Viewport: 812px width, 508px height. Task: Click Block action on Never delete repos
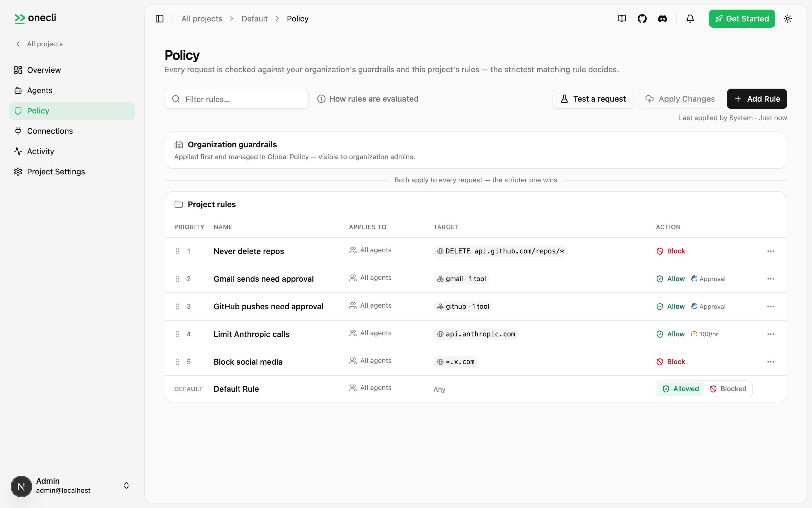click(x=671, y=251)
